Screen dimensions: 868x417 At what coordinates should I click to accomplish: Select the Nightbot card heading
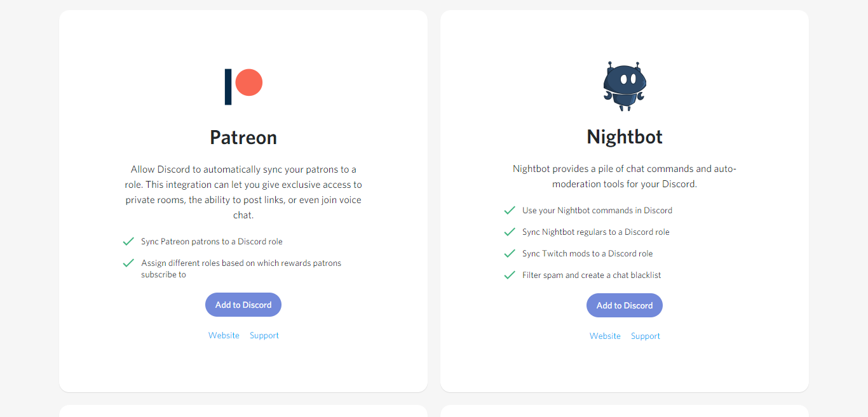(625, 136)
